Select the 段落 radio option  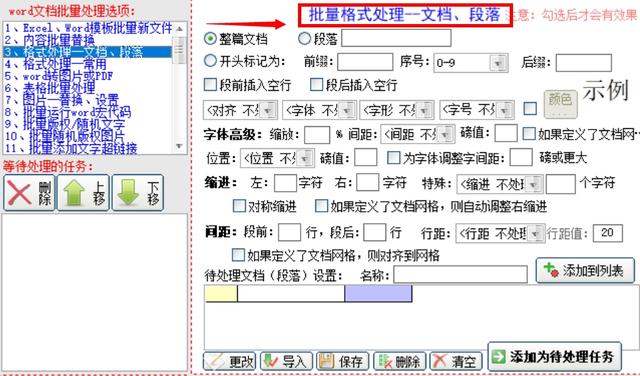point(304,39)
